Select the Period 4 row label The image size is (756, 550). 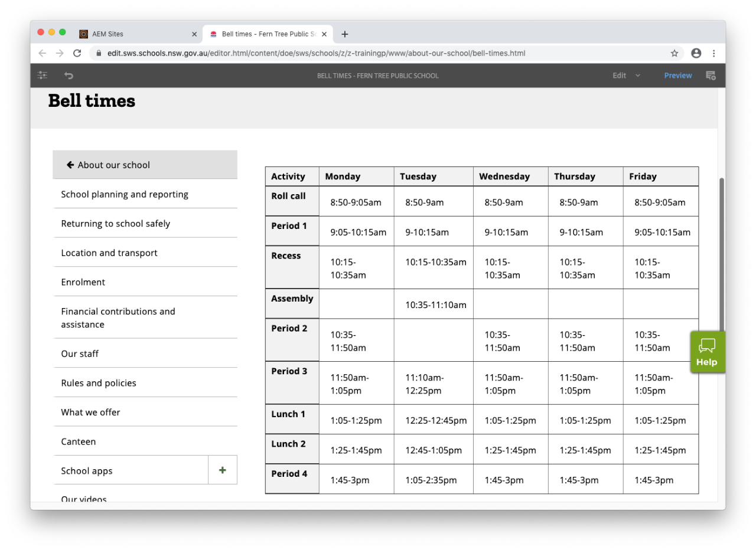[x=292, y=479]
